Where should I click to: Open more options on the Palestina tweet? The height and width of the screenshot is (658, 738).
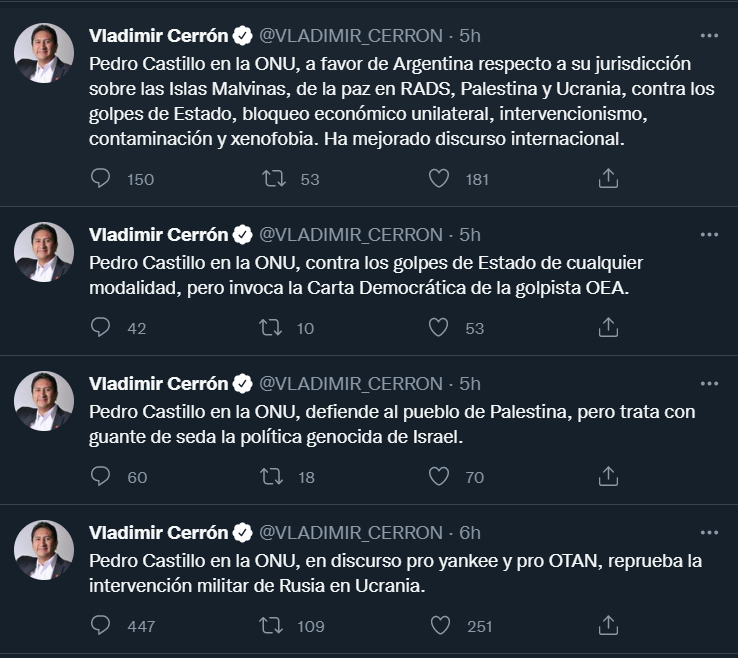(x=709, y=383)
